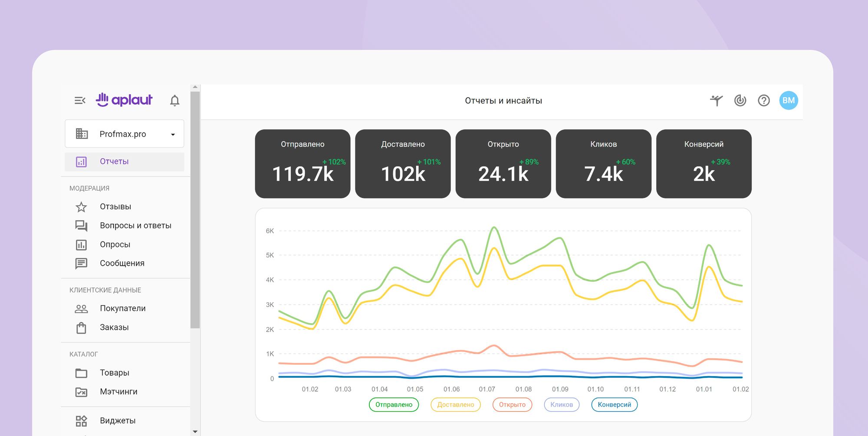Collapse the sidebar with the menu icon

(80, 101)
